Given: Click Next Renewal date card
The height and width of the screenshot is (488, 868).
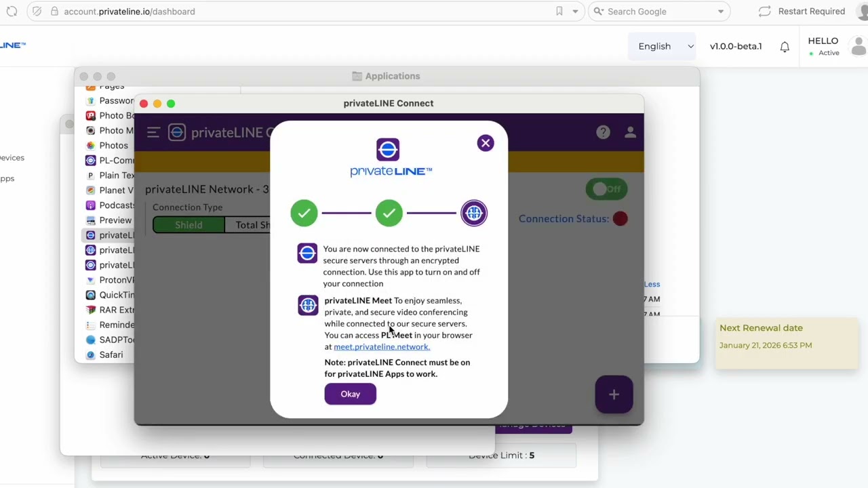Looking at the screenshot, I should (x=787, y=344).
